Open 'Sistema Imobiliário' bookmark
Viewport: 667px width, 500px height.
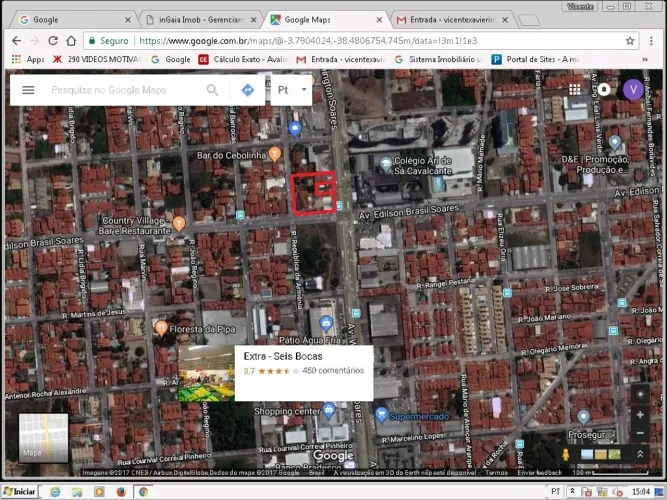click(x=439, y=59)
